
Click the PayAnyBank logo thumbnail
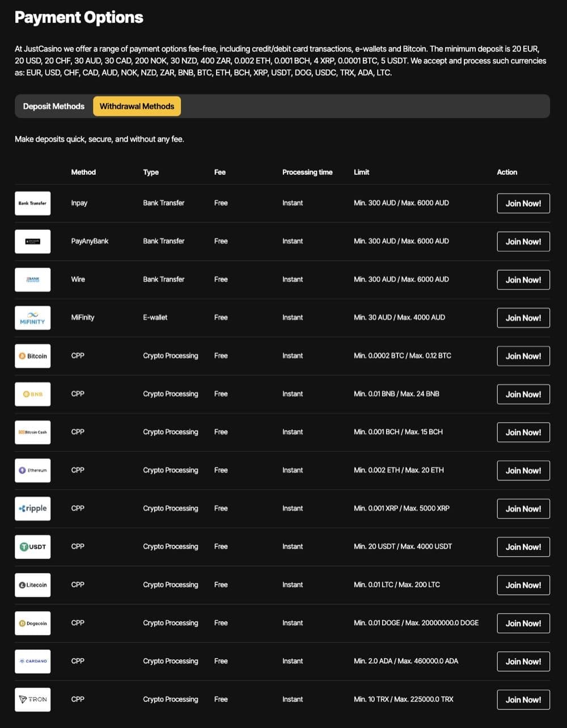click(x=32, y=241)
